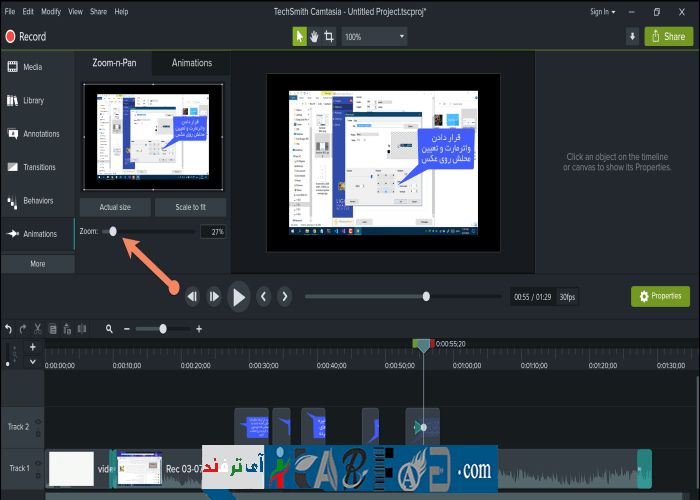The height and width of the screenshot is (500, 700).
Task: Activate the Pan hand tool
Action: [314, 36]
